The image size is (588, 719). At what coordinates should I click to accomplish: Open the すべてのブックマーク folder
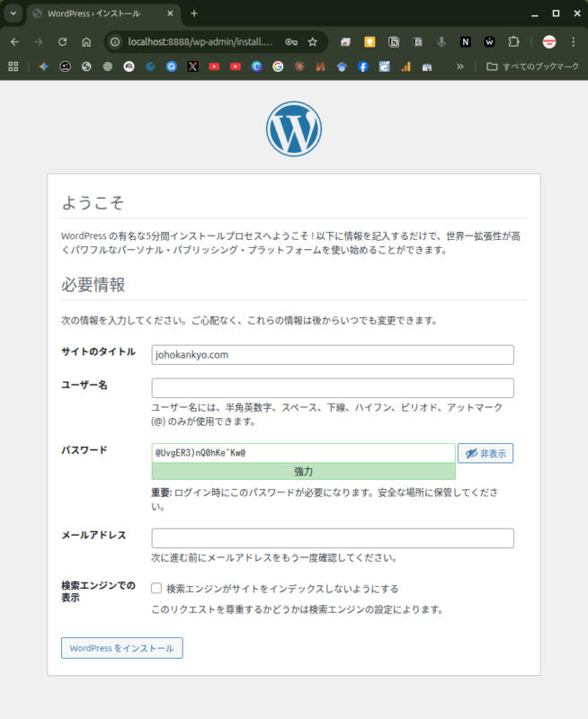531,67
